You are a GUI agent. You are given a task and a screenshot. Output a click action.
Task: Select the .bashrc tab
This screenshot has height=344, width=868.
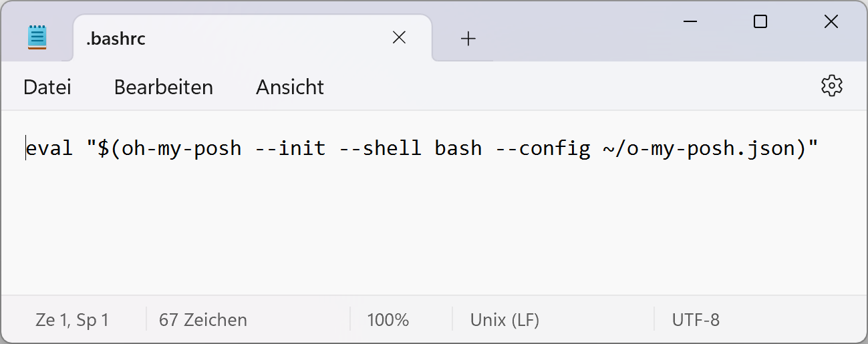(x=200, y=39)
